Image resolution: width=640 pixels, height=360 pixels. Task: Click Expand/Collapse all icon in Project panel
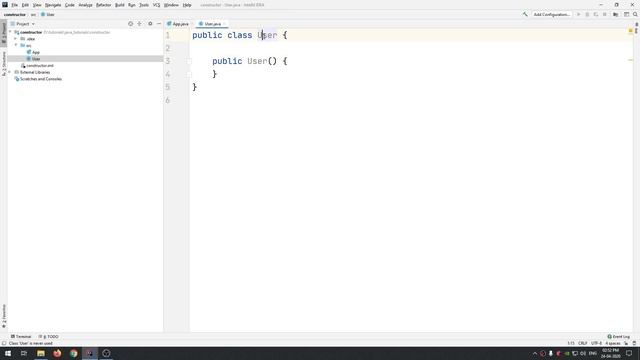140,24
